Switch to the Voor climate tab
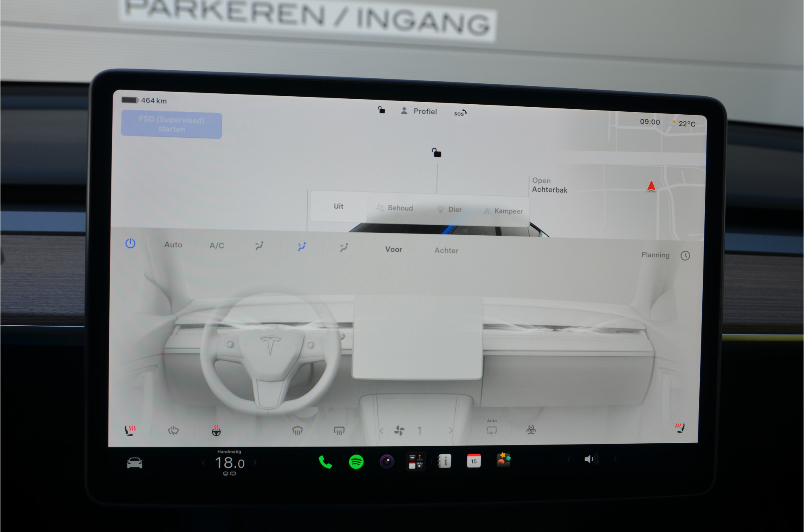The height and width of the screenshot is (532, 804). [394, 249]
